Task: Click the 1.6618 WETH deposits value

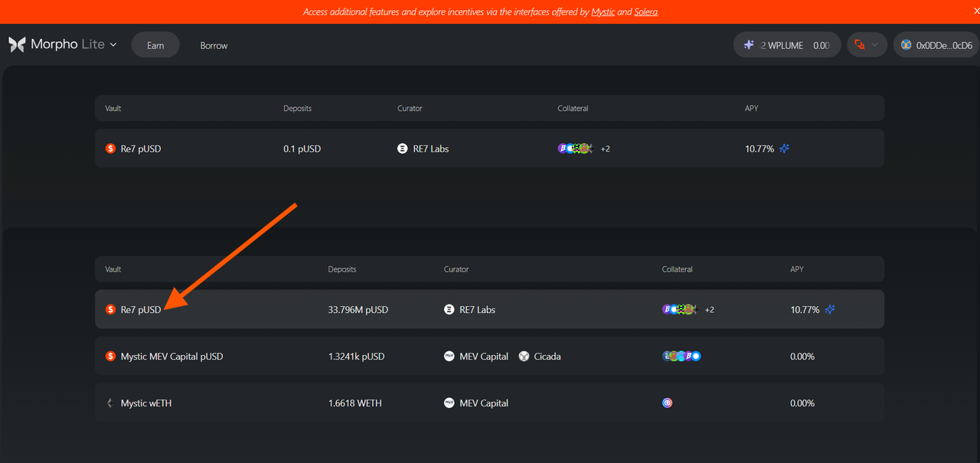Action: pyautogui.click(x=355, y=403)
